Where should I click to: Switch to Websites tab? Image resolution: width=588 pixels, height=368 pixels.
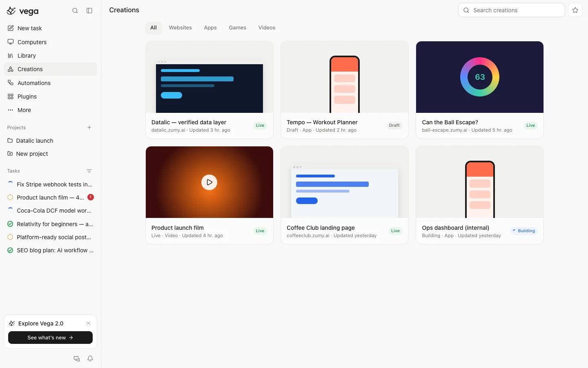pos(180,28)
